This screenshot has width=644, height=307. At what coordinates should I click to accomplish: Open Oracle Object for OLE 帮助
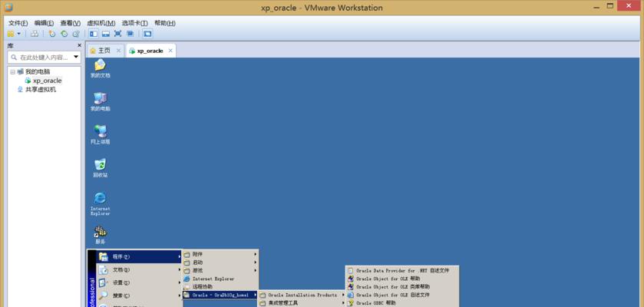[402, 279]
